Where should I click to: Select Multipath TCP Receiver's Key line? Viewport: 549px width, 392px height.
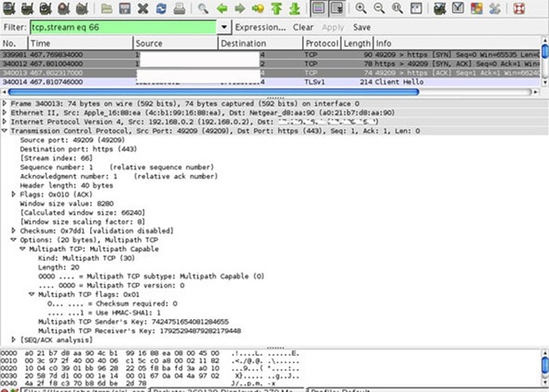coord(139,331)
